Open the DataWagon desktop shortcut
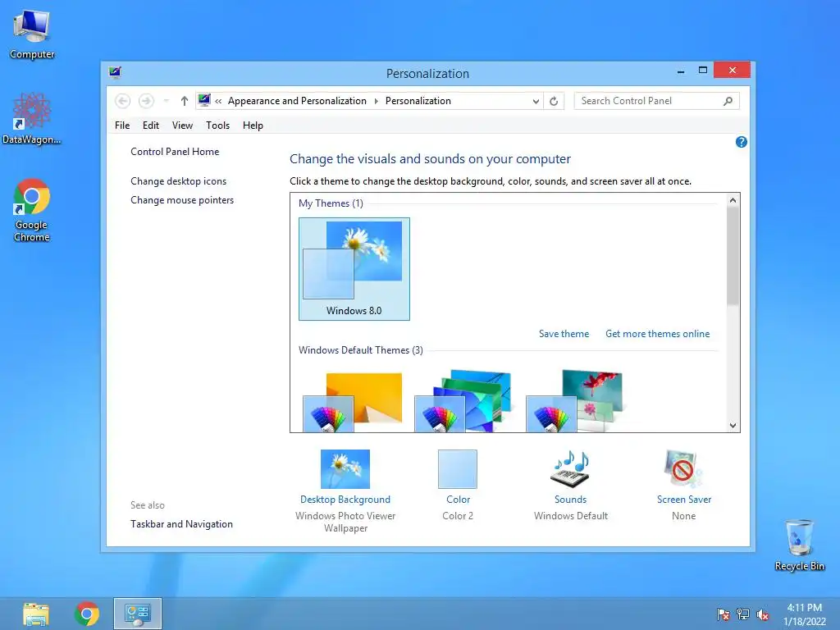The width and height of the screenshot is (840, 630). point(32,118)
